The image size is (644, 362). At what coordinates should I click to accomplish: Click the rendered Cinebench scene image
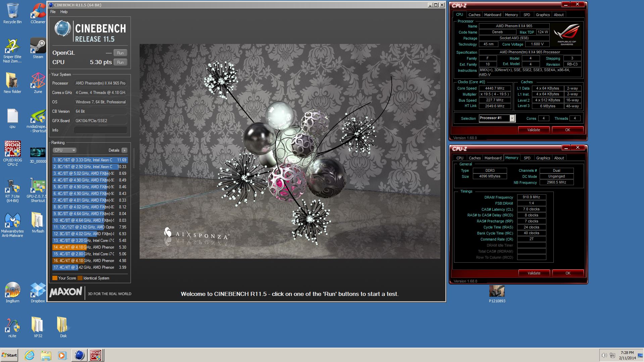point(290,151)
